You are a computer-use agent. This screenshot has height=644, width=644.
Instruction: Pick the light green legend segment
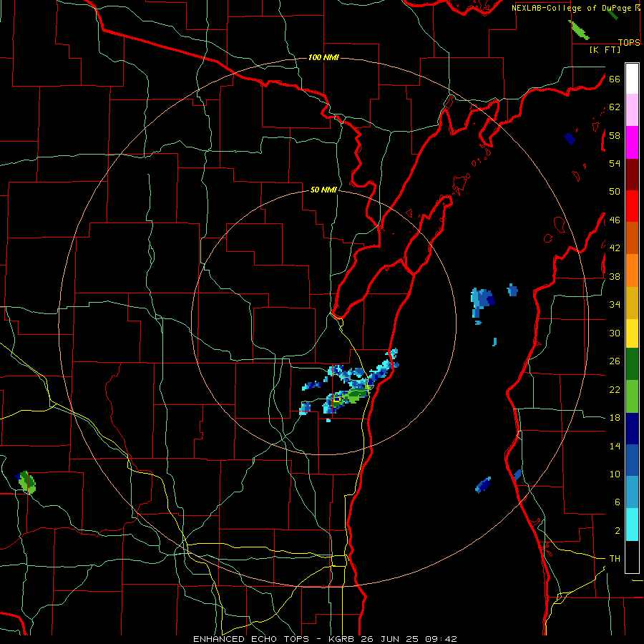632,396
